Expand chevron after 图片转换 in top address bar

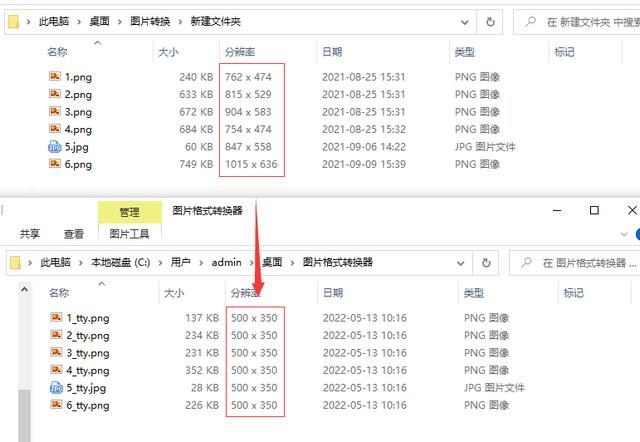click(x=180, y=22)
